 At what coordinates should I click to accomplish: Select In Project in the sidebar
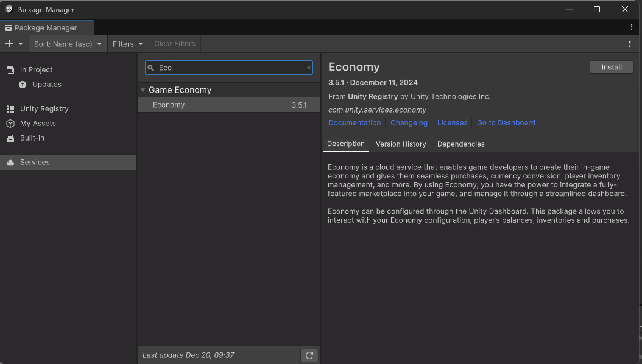pos(68,69)
